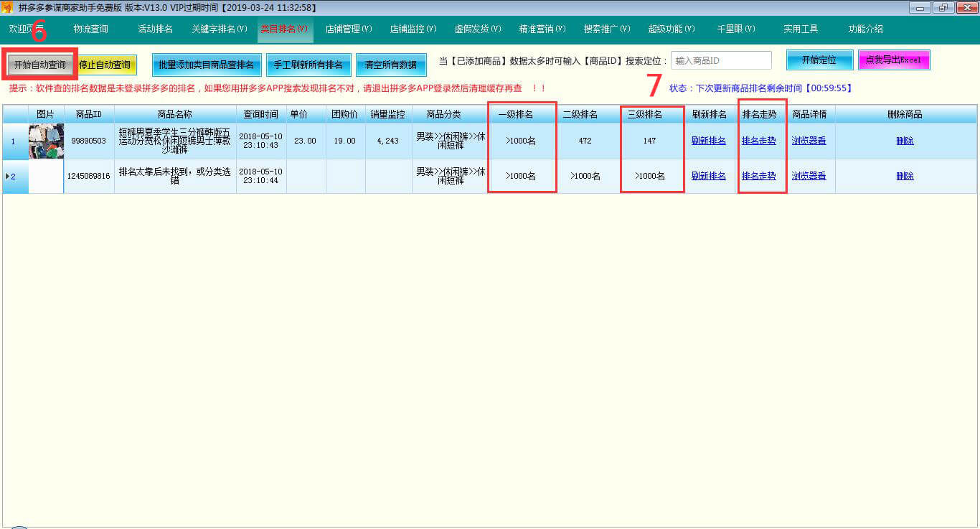Click the 商品分类 column header
The height and width of the screenshot is (529, 980).
point(444,114)
